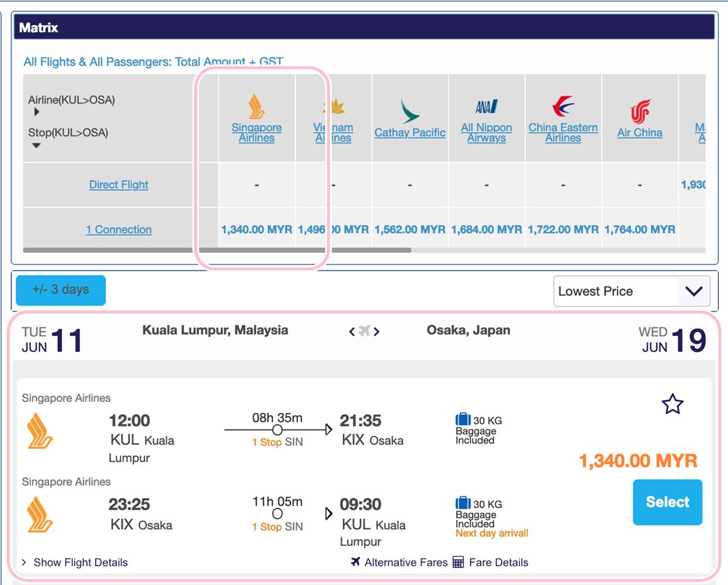
Task: Select the 1,562.00 MYR Cathay fare
Action: pyautogui.click(x=410, y=230)
